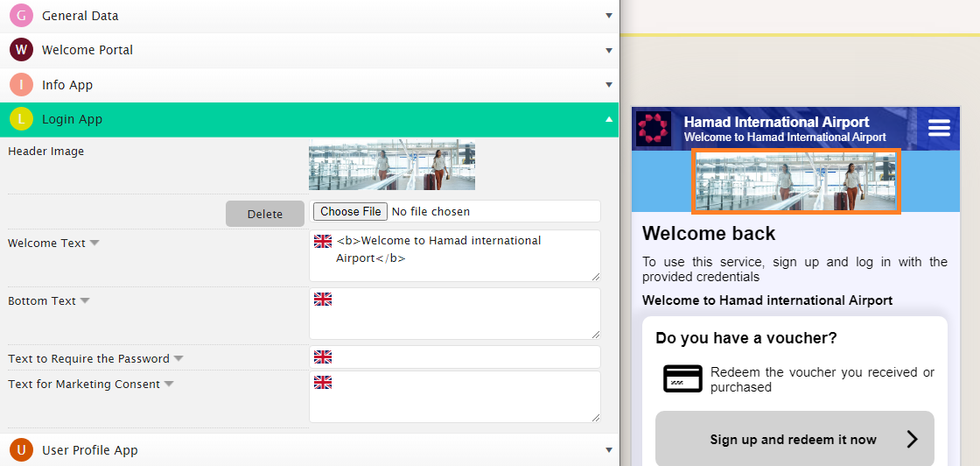The width and height of the screenshot is (980, 466).
Task: Click 'Do you have a voucher?' heading
Action: (746, 338)
